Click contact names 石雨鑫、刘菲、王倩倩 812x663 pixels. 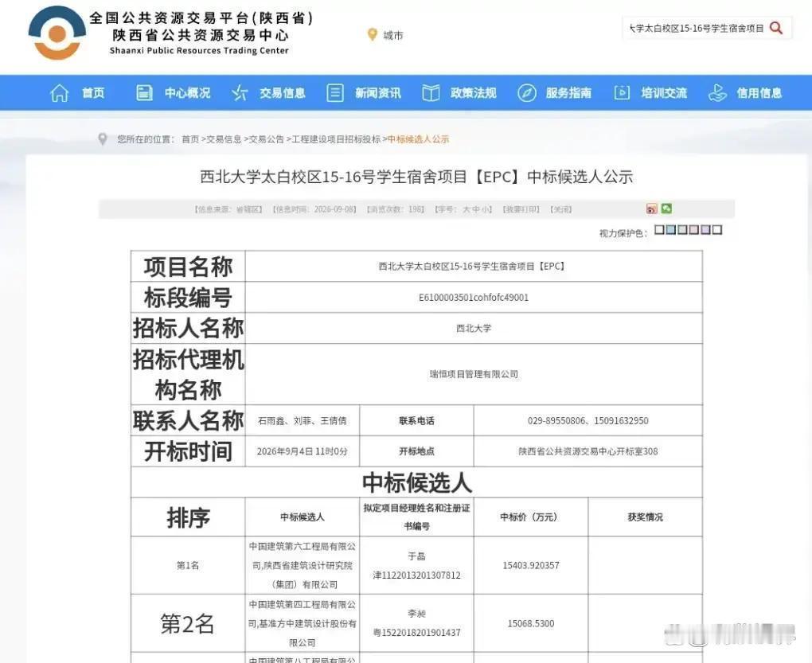(303, 421)
